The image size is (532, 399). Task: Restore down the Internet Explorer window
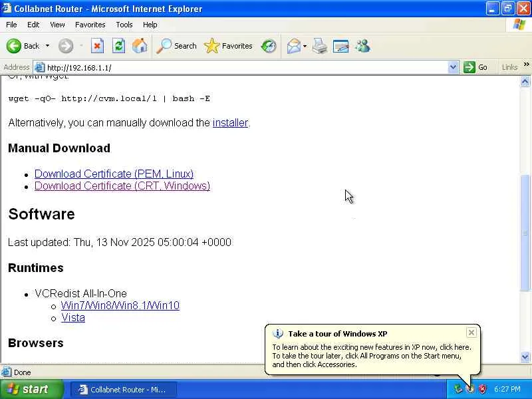(507, 9)
